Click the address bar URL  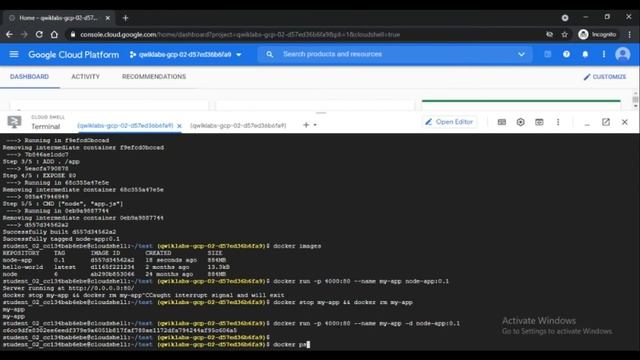[240, 35]
